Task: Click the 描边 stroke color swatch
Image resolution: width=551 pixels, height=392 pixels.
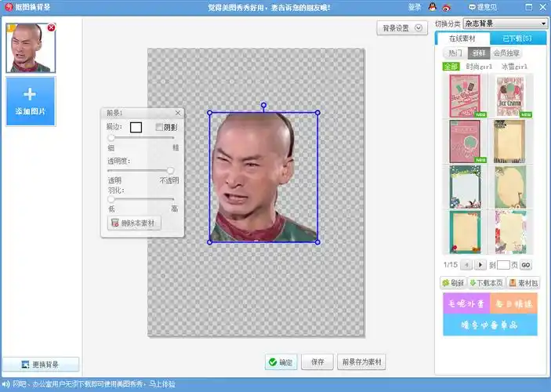Action: (x=136, y=127)
